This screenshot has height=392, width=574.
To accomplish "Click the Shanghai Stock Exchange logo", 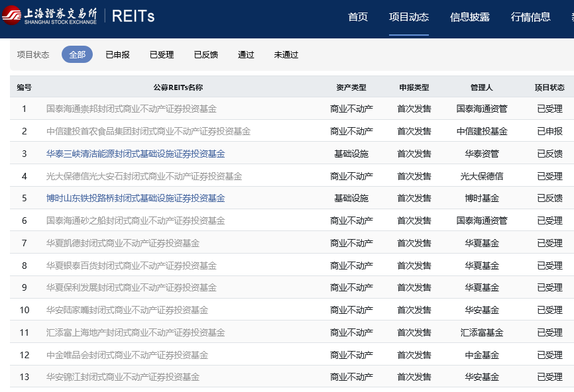I will point(50,17).
